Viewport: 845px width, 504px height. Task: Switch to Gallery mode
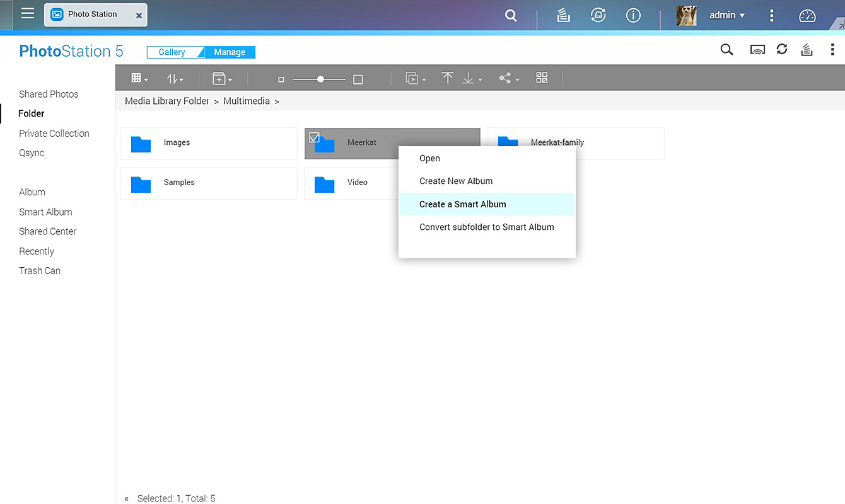point(172,52)
